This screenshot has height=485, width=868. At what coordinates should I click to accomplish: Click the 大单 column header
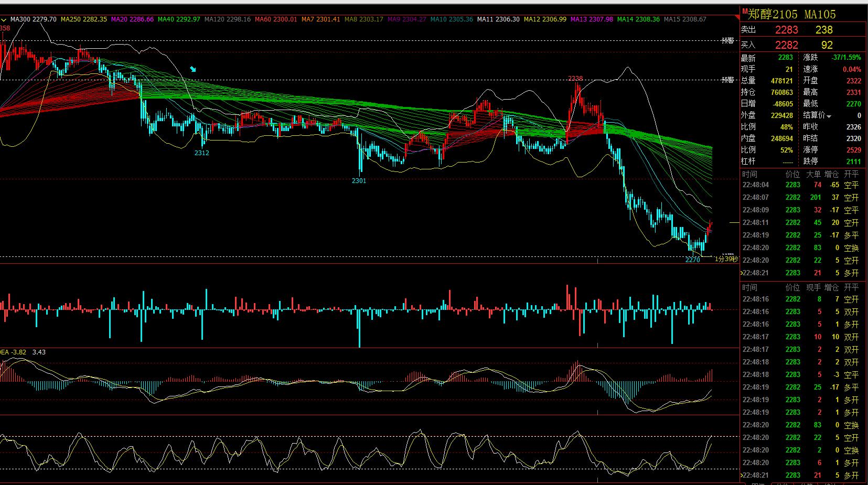pos(813,174)
